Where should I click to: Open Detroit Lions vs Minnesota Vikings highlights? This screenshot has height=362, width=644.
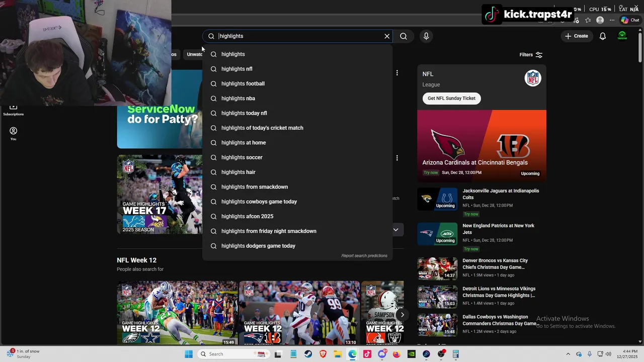point(499,292)
